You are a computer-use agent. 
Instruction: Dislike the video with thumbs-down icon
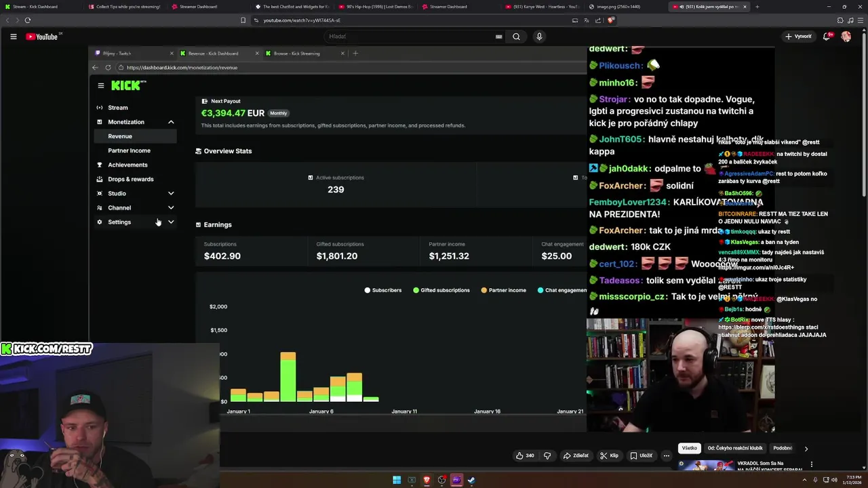[x=547, y=455]
